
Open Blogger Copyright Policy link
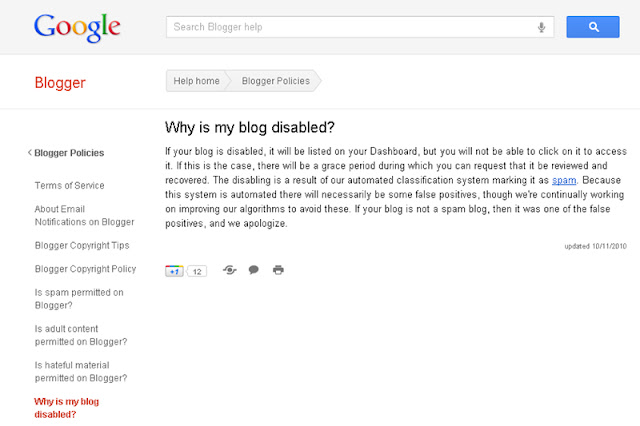85,269
